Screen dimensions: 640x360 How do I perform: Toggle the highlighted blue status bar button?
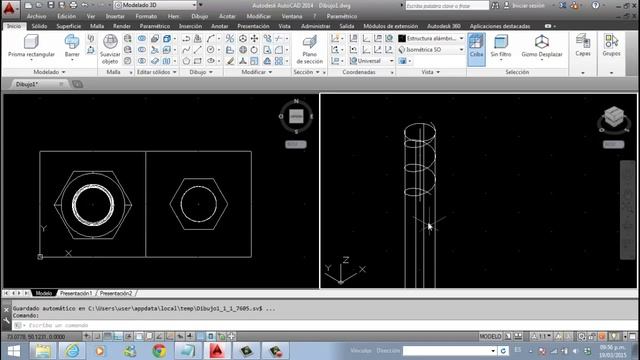pyautogui.click(x=201, y=336)
